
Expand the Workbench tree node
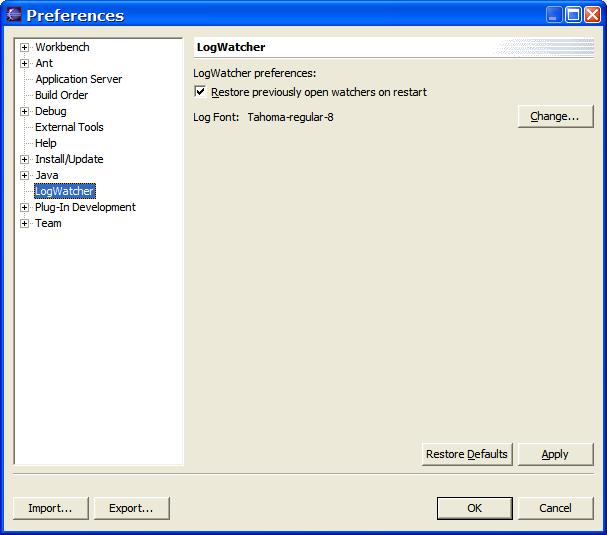click(x=25, y=47)
